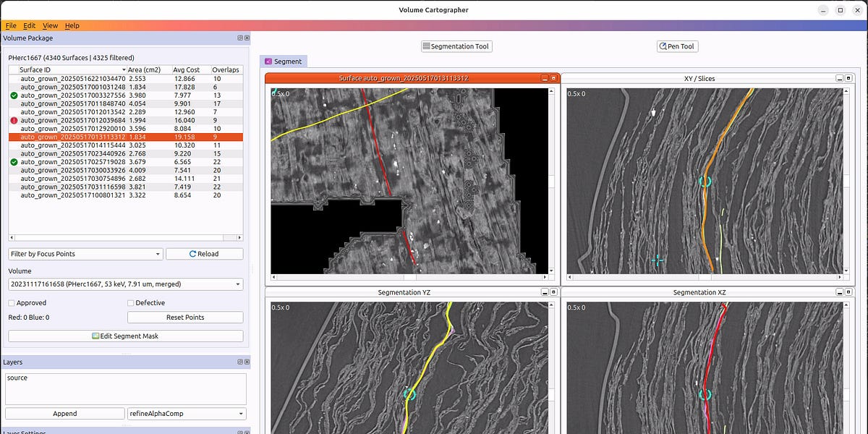Minimize the XY / Slices pane
868x434 pixels.
pos(840,78)
